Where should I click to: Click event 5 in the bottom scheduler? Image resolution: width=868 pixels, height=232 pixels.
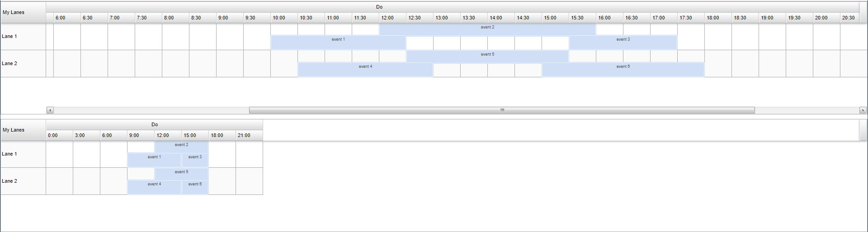tap(181, 174)
